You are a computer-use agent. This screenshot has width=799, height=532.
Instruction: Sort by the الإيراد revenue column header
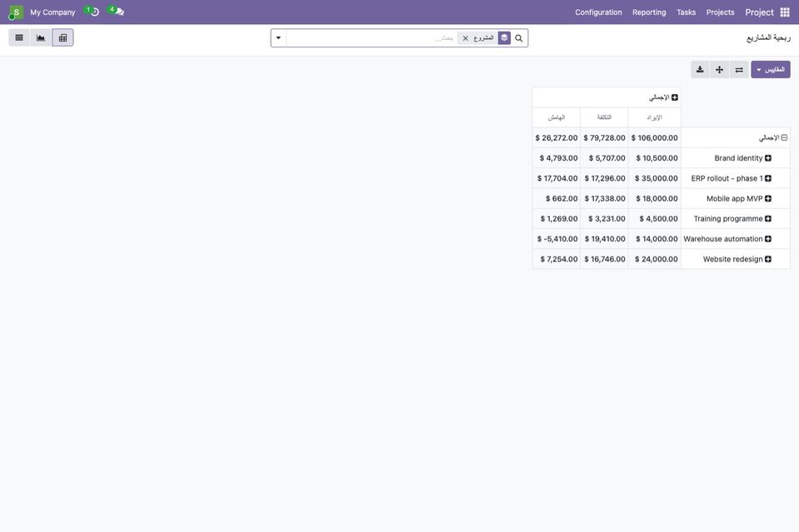[x=654, y=117]
